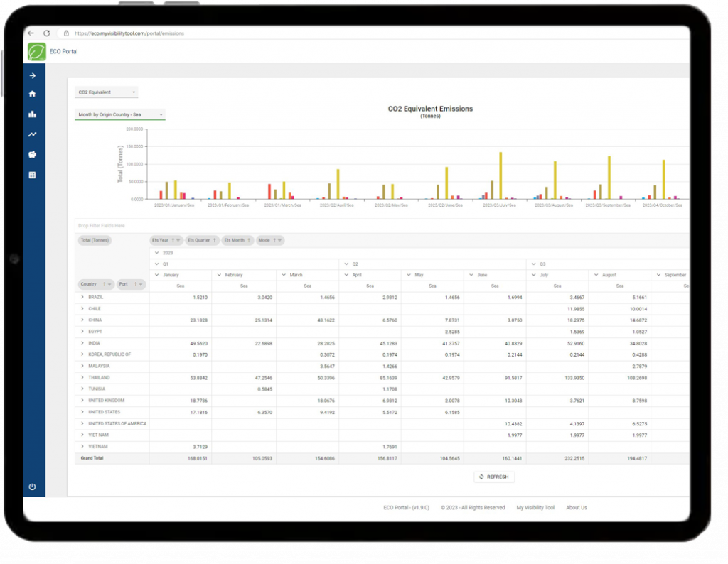Expand the BRAZIL row

82,297
